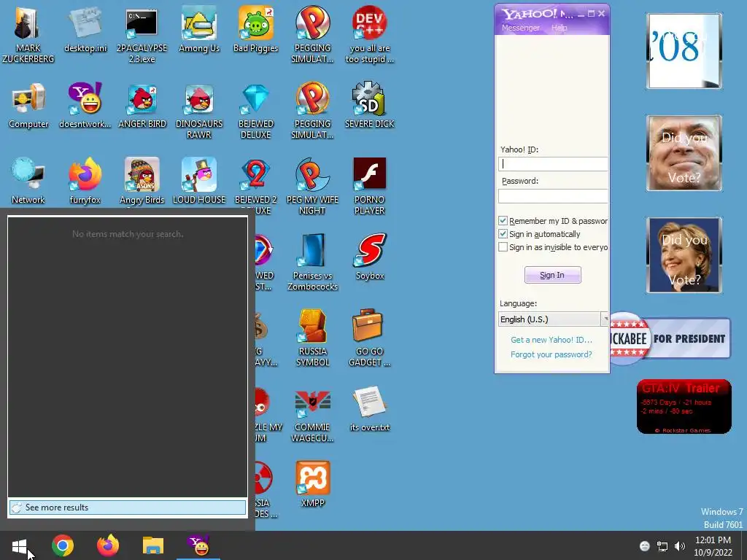The image size is (747, 560).
Task: Select the blue Zombococks game icon
Action: 312,262
